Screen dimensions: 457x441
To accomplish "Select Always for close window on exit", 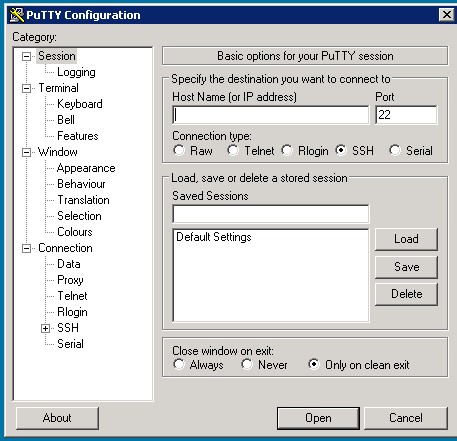I will click(179, 364).
